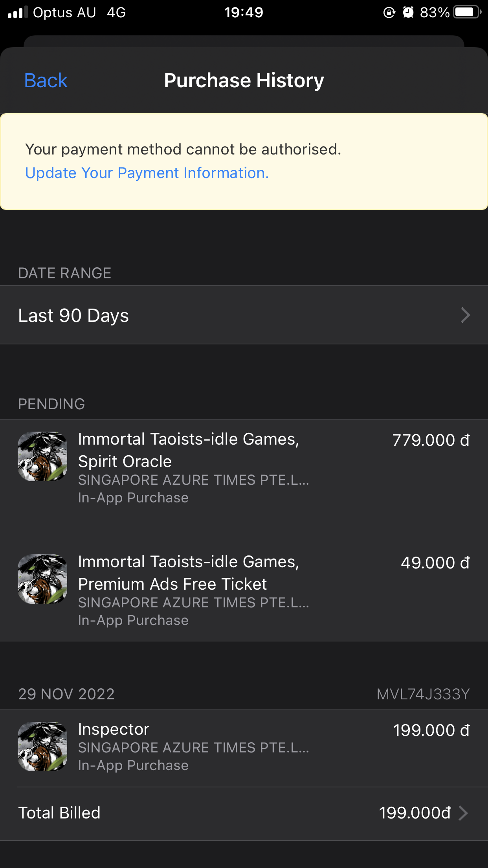Tap the battery icon in status bar
The height and width of the screenshot is (868, 488).
point(467,12)
